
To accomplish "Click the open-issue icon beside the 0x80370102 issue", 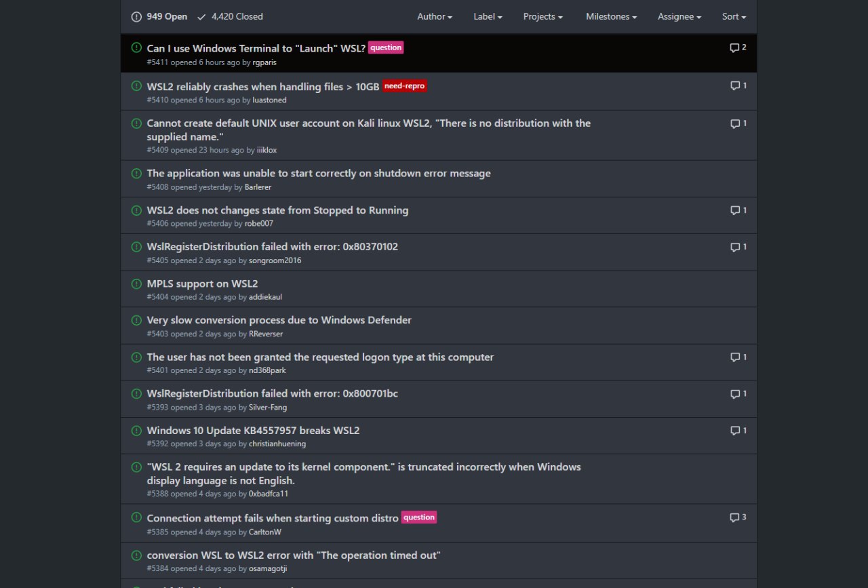I will click(136, 246).
